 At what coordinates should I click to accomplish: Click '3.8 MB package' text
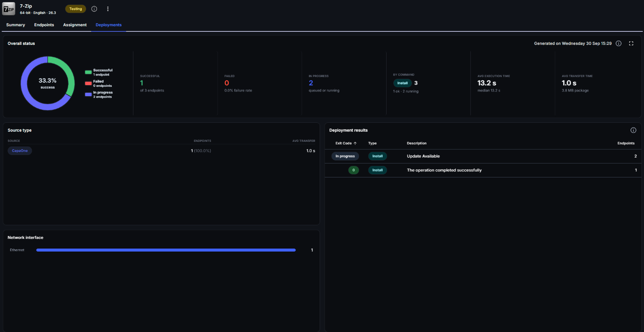pyautogui.click(x=575, y=91)
